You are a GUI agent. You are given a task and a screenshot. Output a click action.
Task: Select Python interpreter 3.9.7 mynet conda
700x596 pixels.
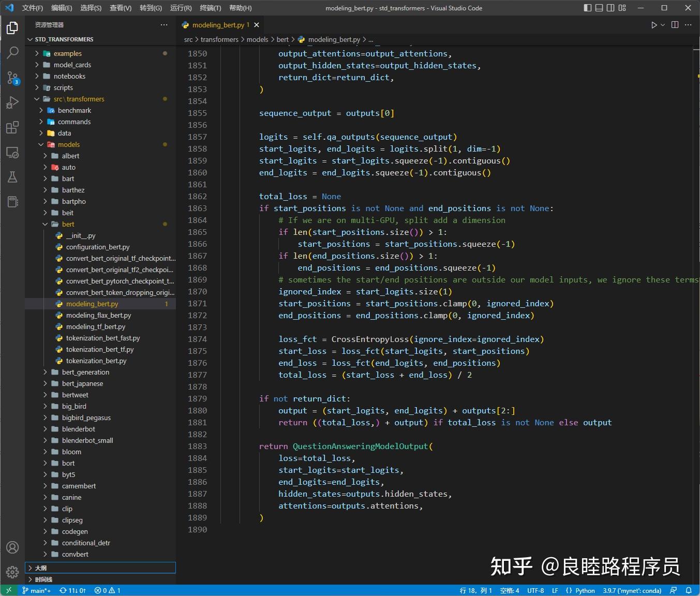pyautogui.click(x=632, y=590)
